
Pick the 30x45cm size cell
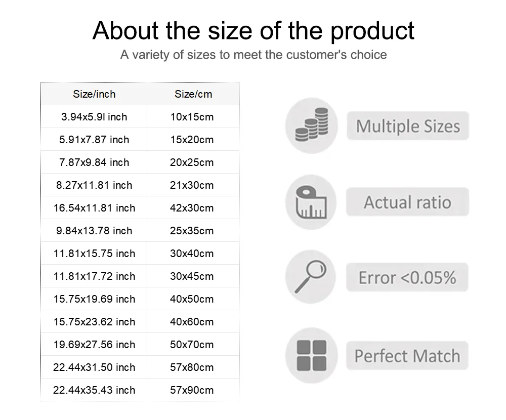[x=192, y=276]
